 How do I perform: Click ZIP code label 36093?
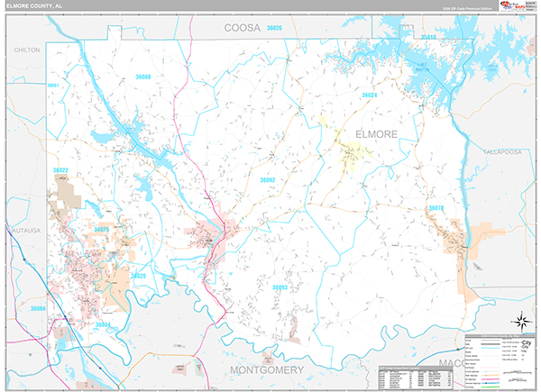pyautogui.click(x=280, y=287)
